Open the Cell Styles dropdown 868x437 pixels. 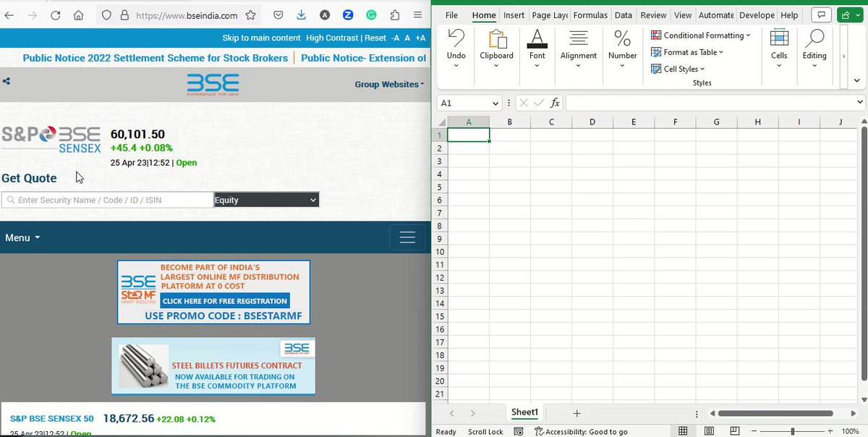678,69
